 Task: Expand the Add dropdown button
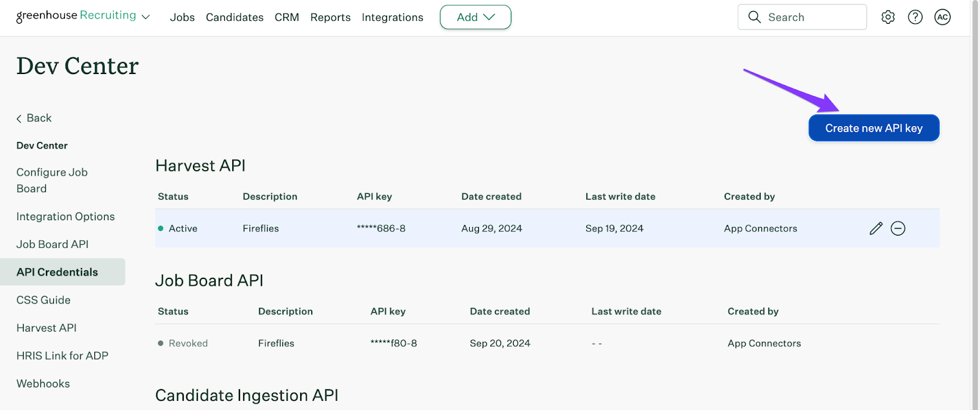[475, 17]
